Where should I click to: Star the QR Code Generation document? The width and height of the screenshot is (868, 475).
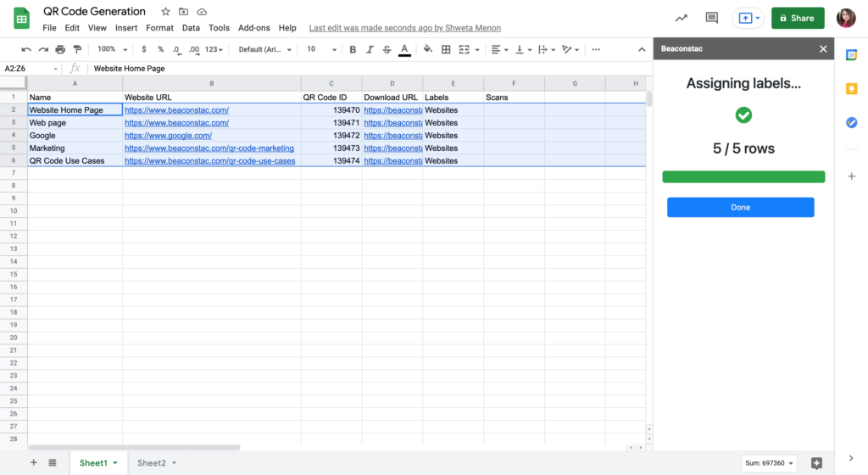[x=165, y=12]
